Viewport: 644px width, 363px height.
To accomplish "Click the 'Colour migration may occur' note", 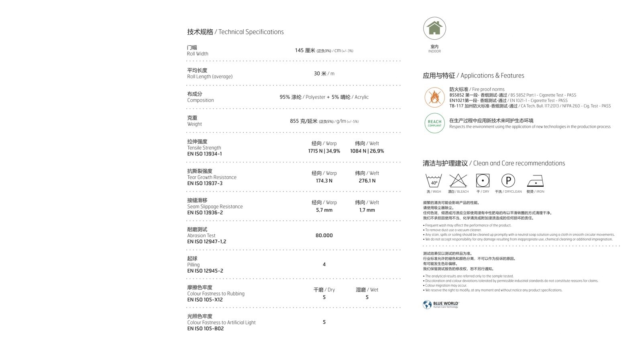I will [445, 286].
